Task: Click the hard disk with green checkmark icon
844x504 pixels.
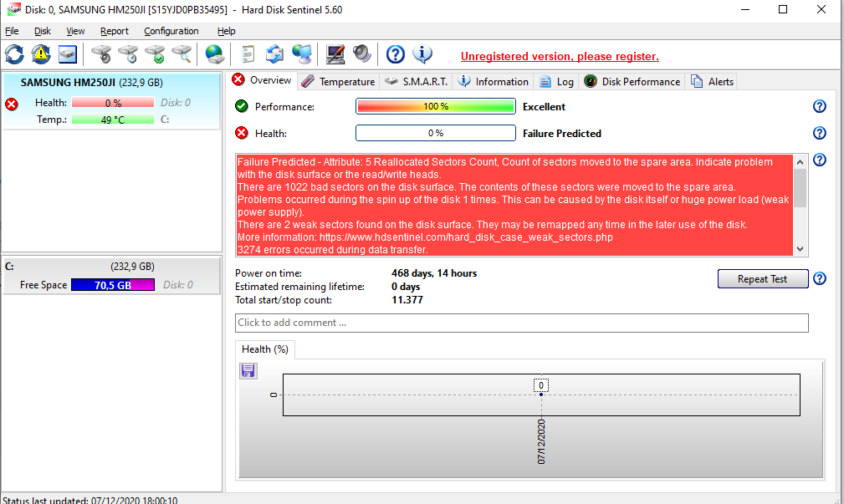Action: tap(155, 54)
